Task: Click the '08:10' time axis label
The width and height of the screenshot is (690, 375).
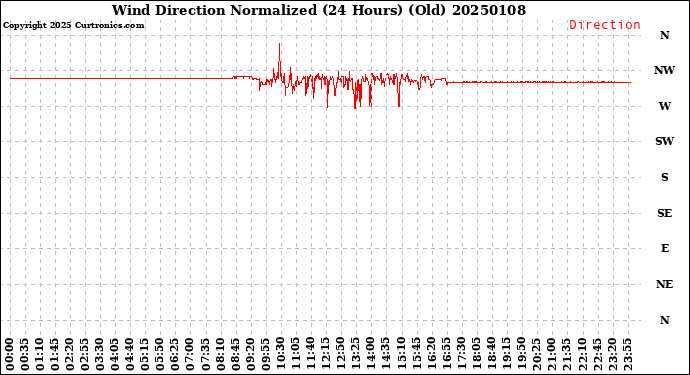Action: tap(220, 355)
